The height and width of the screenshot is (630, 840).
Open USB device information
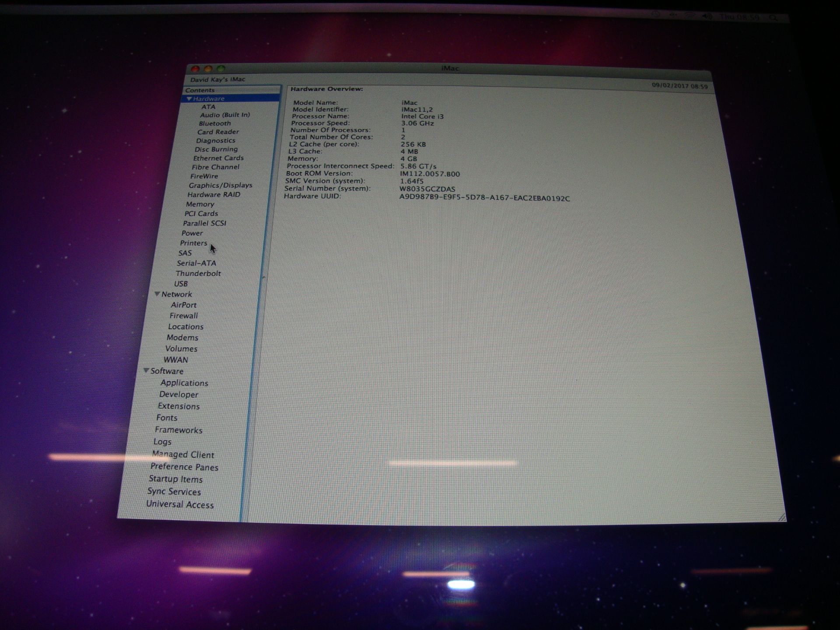[181, 283]
